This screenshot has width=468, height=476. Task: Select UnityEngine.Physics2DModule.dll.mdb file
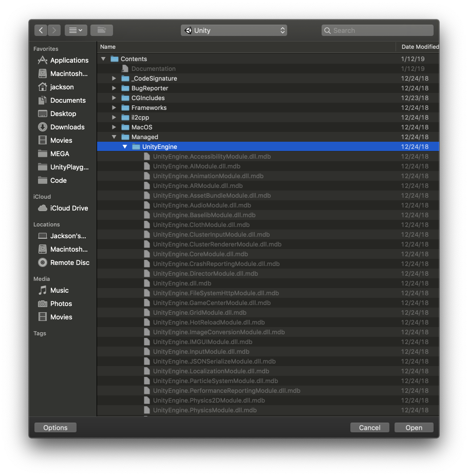tap(268, 401)
